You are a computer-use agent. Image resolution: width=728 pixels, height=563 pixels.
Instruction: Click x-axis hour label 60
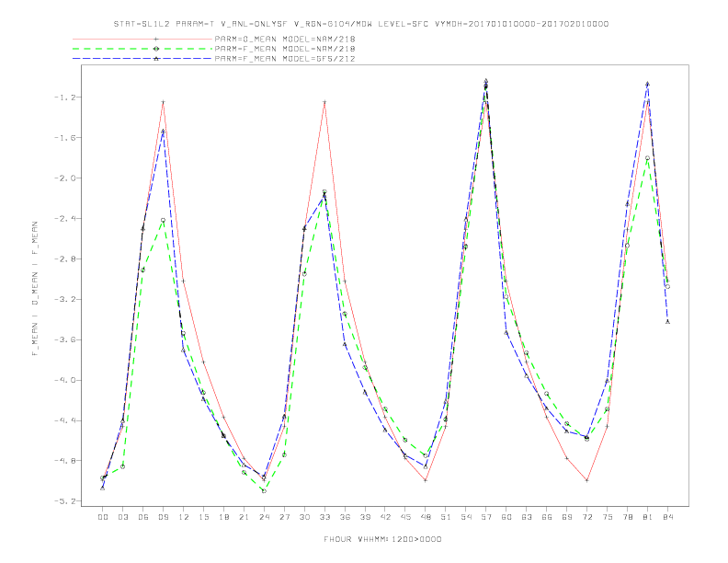click(506, 517)
